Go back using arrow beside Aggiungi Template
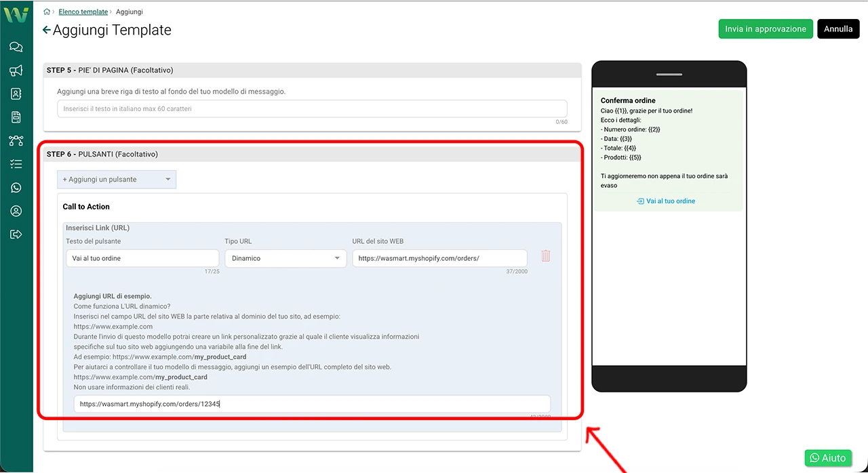The image size is (868, 473). coord(46,30)
